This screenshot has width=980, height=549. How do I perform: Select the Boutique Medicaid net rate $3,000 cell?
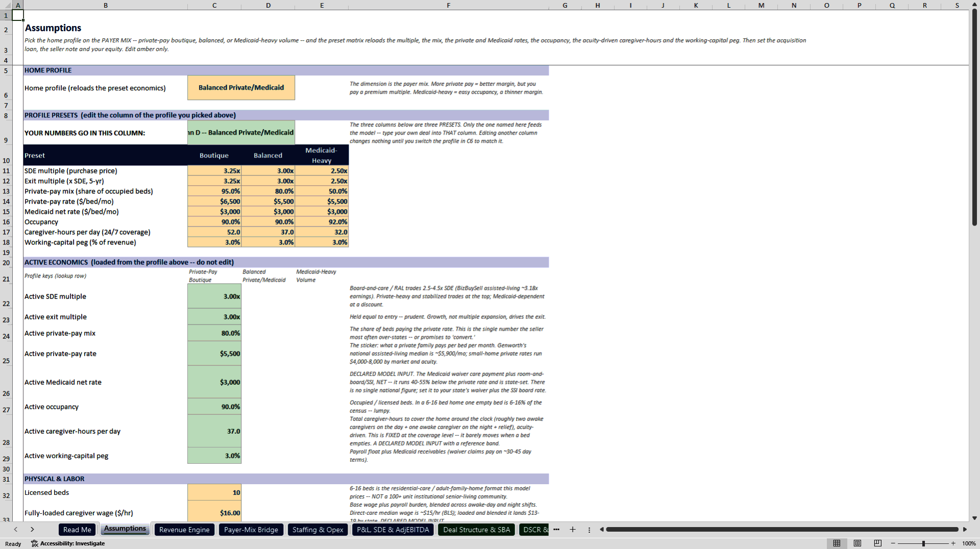[x=214, y=212]
